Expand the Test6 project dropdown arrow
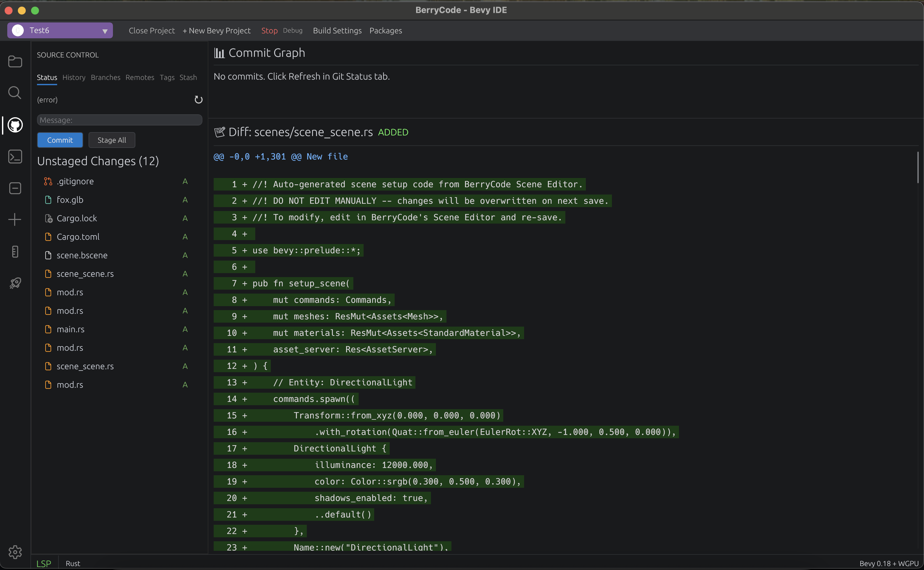Viewport: 924px width, 570px height. 105,31
